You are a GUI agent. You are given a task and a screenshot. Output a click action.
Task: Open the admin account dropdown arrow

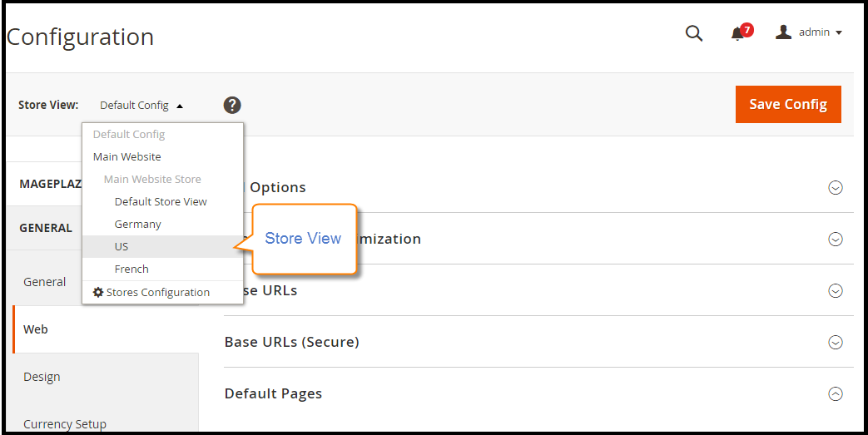tap(839, 32)
